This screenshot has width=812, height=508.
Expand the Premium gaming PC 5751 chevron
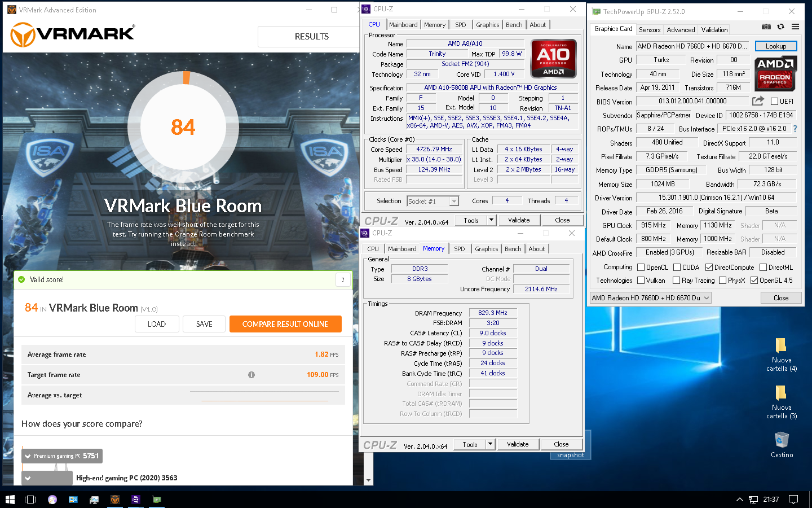point(27,456)
